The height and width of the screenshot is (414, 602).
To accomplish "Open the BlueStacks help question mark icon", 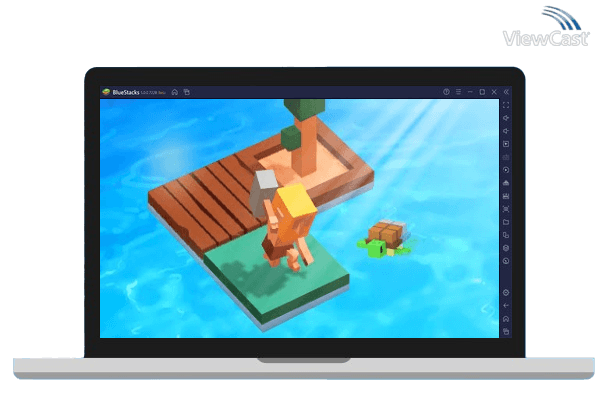I will click(x=446, y=92).
